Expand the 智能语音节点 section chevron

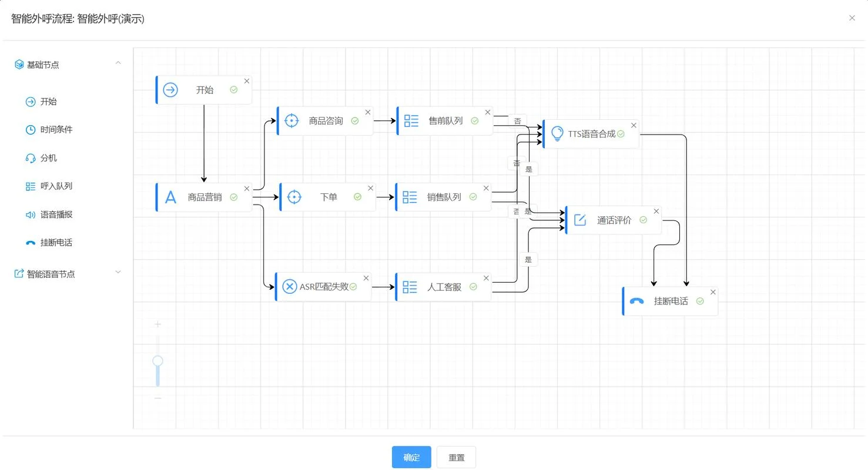[118, 271]
